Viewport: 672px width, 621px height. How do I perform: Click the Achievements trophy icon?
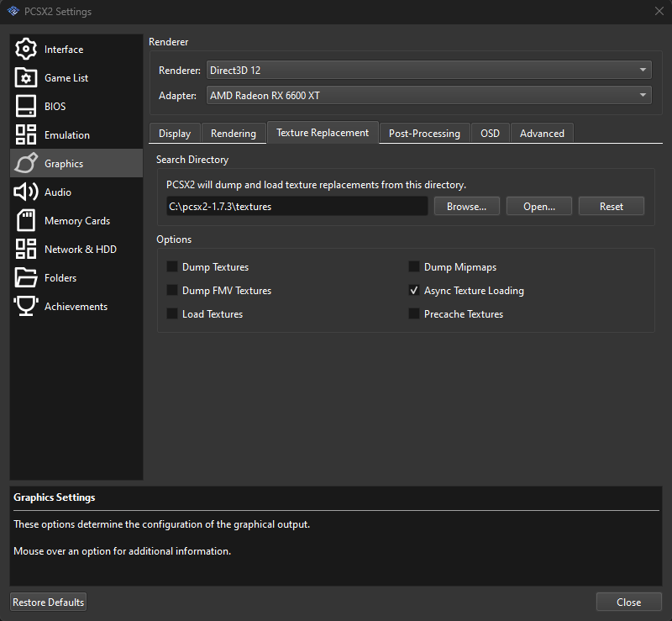coord(26,306)
